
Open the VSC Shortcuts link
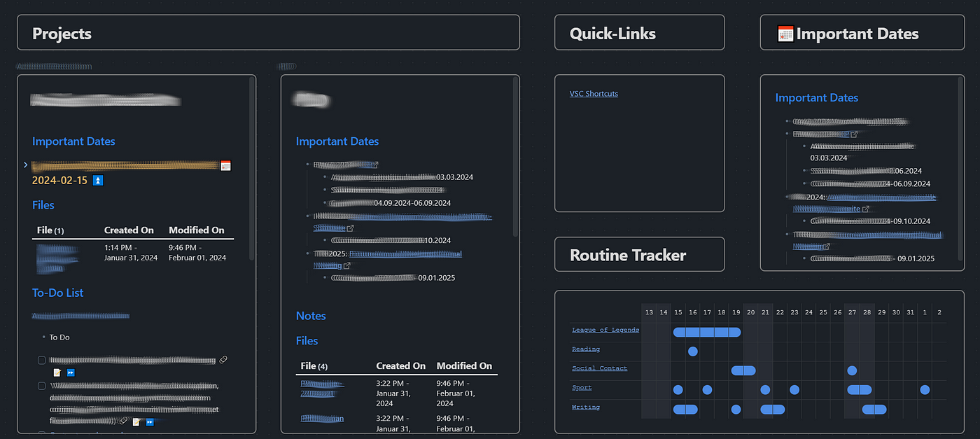click(594, 94)
